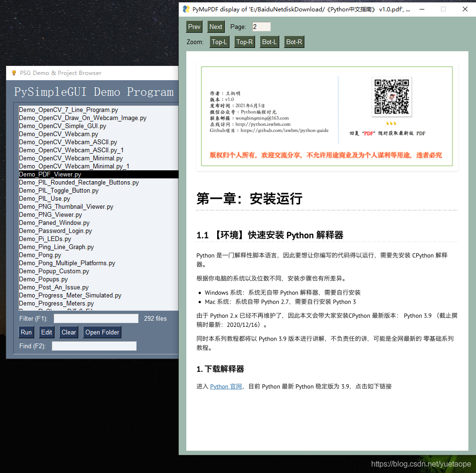
Task: Click the 'PySimpleGUI Demo Program' heading
Action: click(94, 92)
